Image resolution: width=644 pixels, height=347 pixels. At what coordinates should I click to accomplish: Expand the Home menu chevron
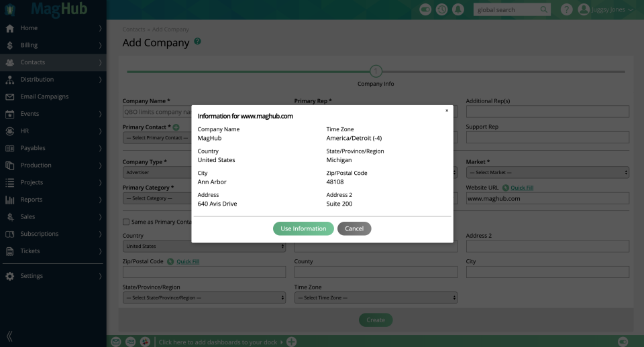click(x=100, y=28)
